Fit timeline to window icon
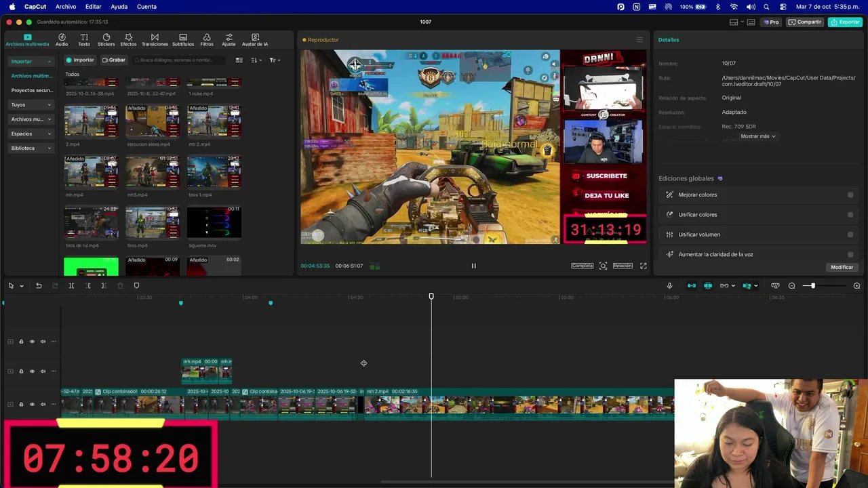 (775, 286)
